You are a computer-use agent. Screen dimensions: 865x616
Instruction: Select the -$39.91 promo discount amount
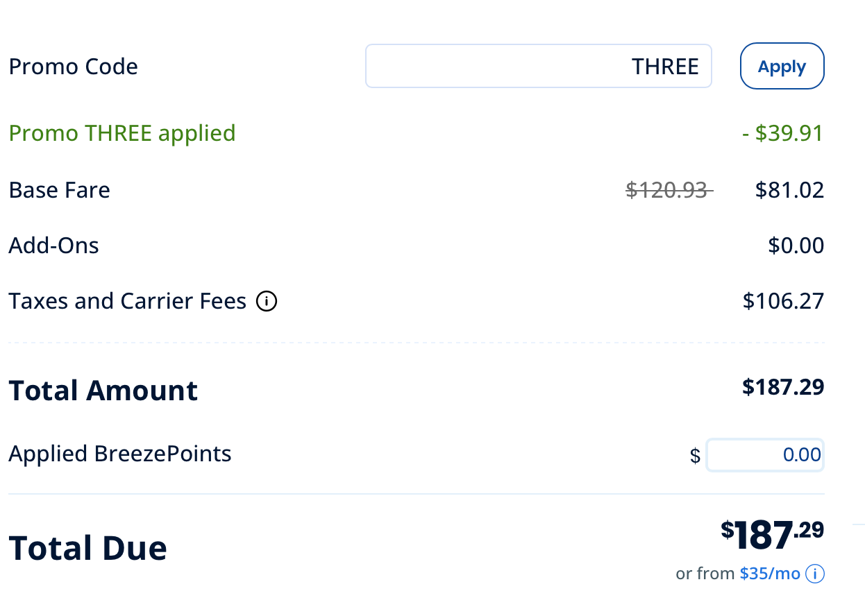(x=782, y=132)
